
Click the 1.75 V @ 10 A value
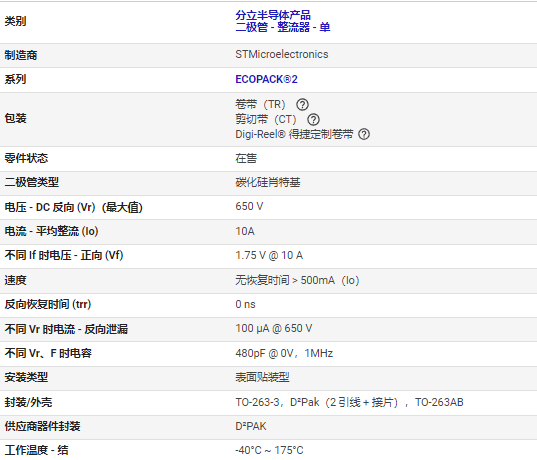click(269, 256)
